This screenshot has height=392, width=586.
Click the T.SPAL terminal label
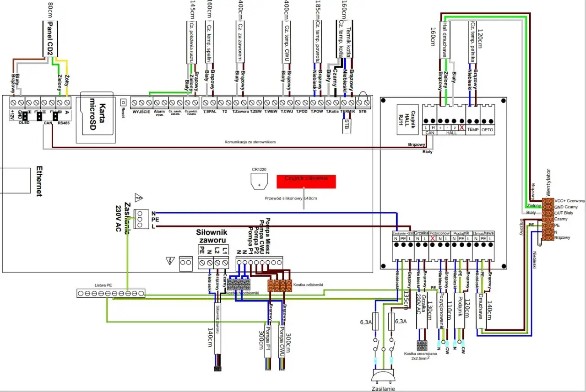tap(210, 111)
